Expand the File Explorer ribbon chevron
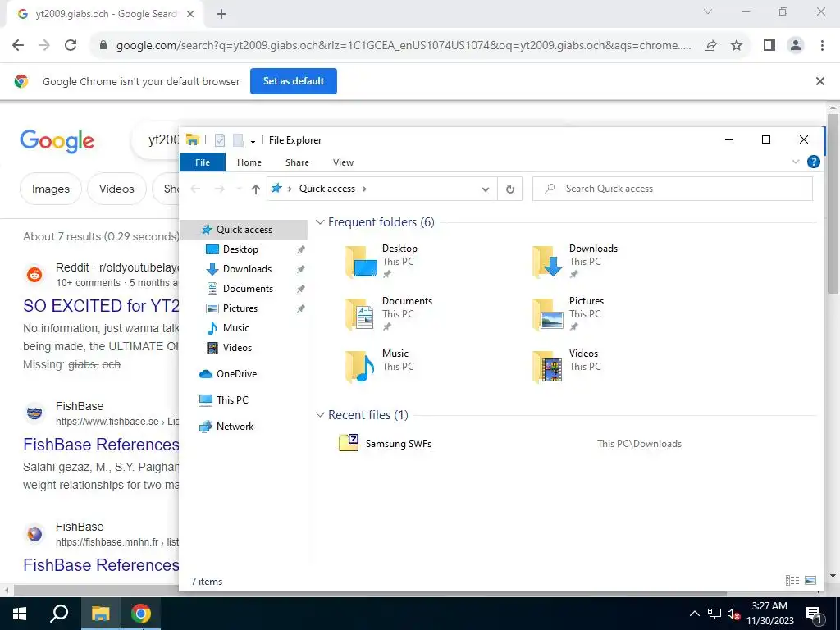Image resolution: width=840 pixels, height=630 pixels. tap(796, 162)
